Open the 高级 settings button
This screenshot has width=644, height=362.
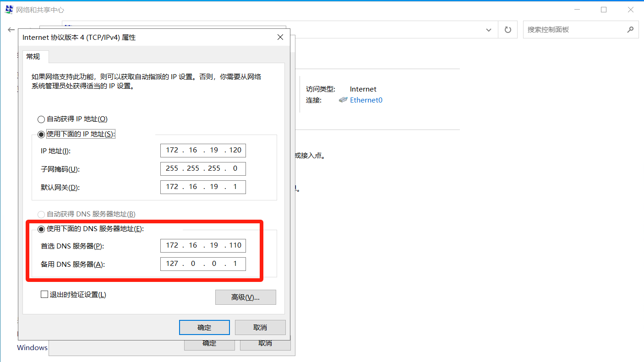(246, 297)
